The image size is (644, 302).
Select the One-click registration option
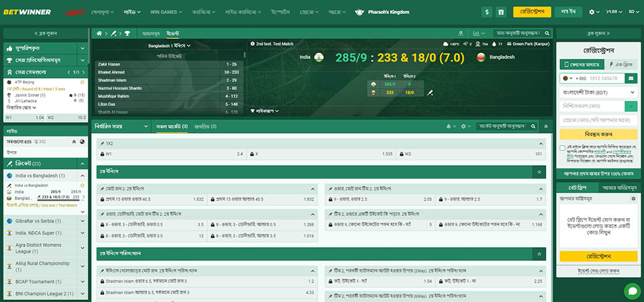coord(619,64)
